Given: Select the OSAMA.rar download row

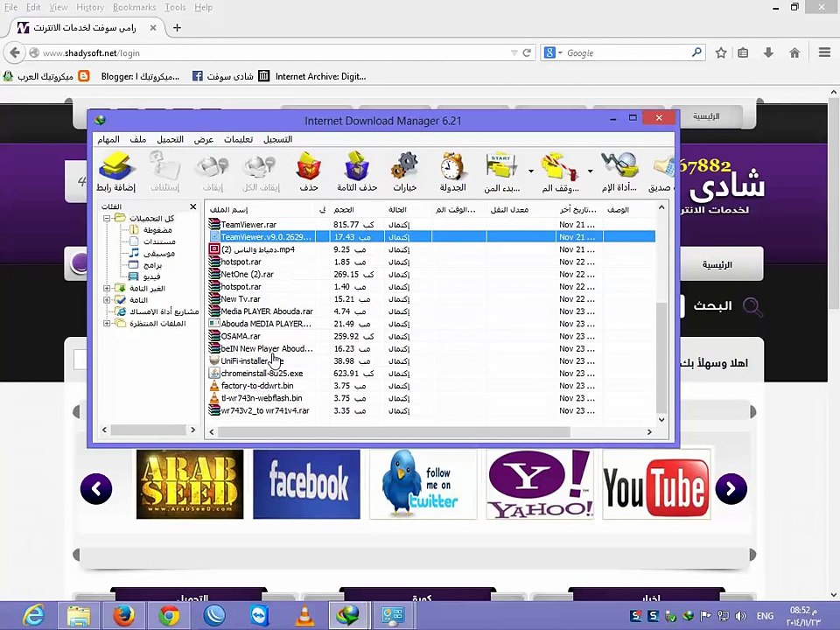Looking at the screenshot, I should pyautogui.click(x=431, y=336).
